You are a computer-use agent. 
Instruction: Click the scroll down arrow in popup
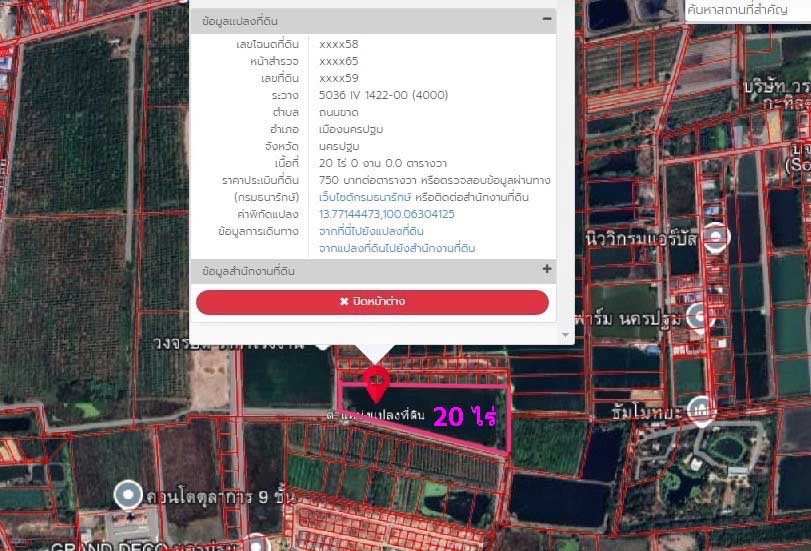pos(565,335)
